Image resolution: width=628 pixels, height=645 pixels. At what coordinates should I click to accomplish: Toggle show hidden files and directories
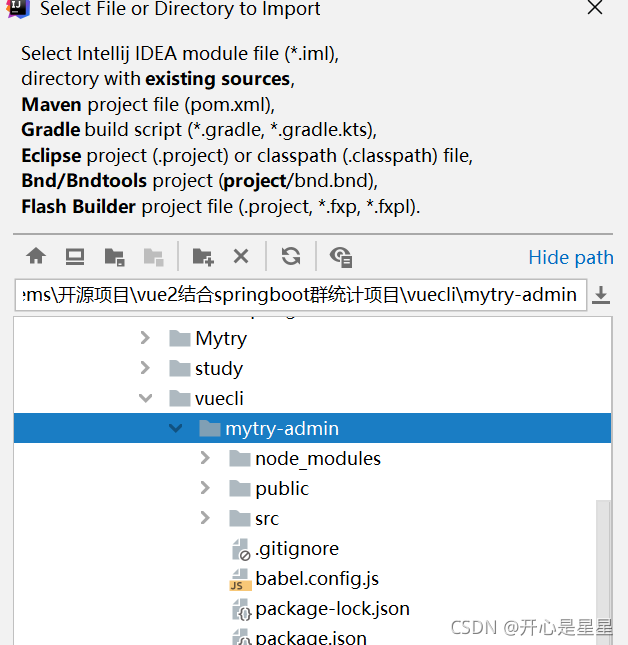pos(341,257)
